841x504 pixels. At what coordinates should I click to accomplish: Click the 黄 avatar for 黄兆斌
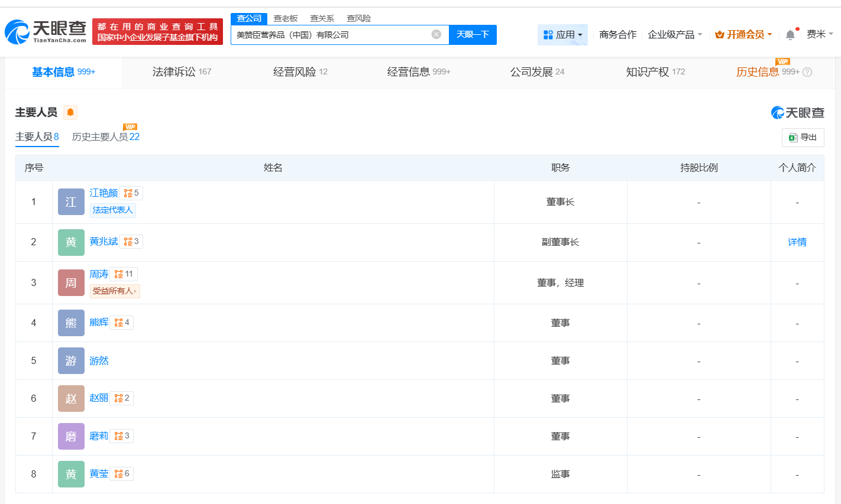(71, 242)
